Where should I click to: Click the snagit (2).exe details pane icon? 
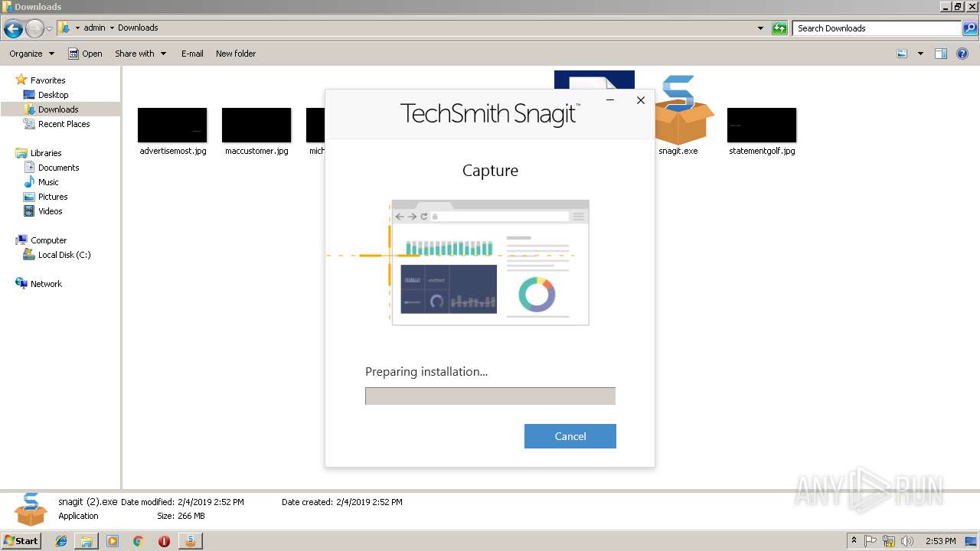click(x=31, y=509)
